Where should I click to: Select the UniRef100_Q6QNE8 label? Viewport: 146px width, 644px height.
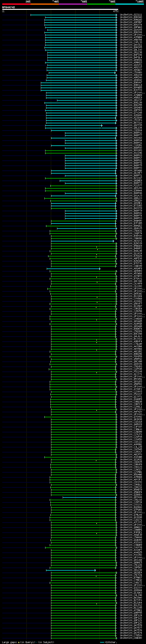tap(131, 181)
